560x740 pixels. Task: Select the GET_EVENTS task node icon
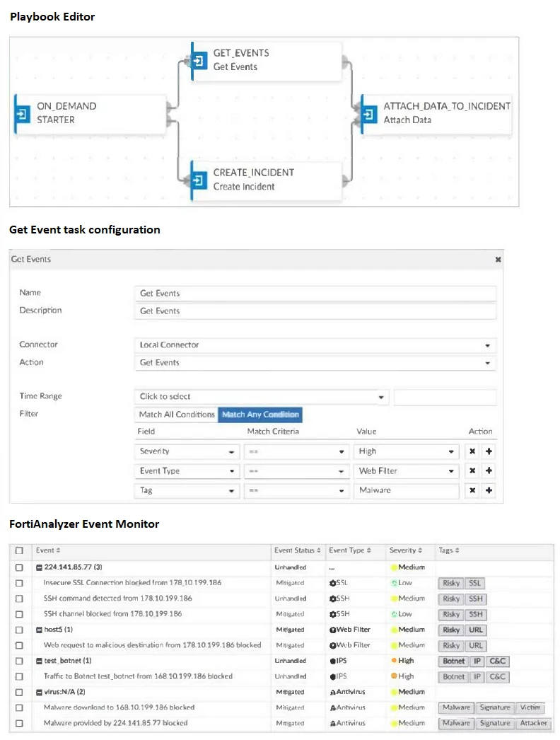point(199,60)
